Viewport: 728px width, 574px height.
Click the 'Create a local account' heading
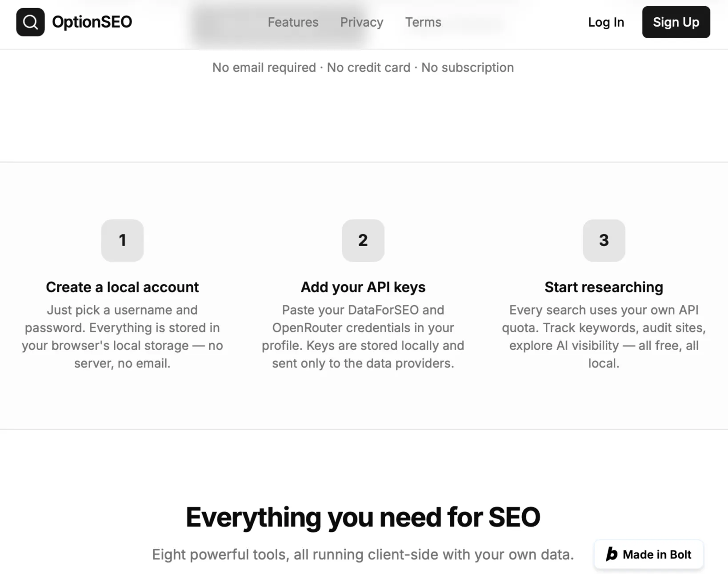pyautogui.click(x=122, y=287)
